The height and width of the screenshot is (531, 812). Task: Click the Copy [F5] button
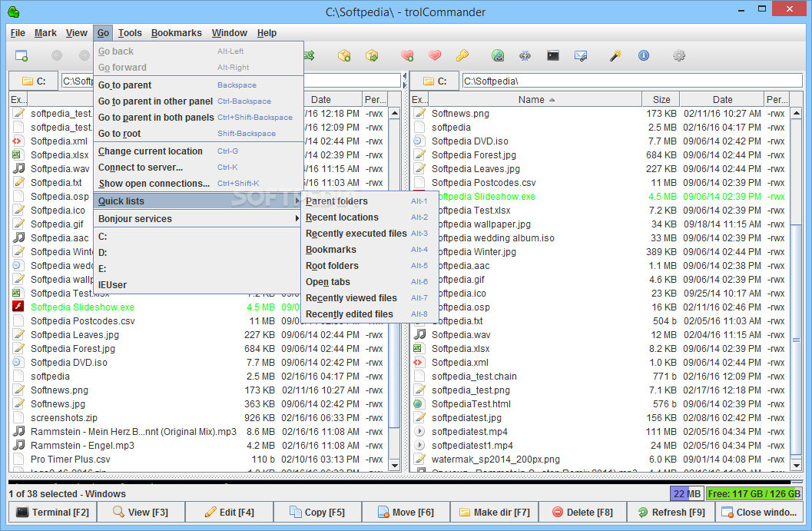(x=317, y=513)
